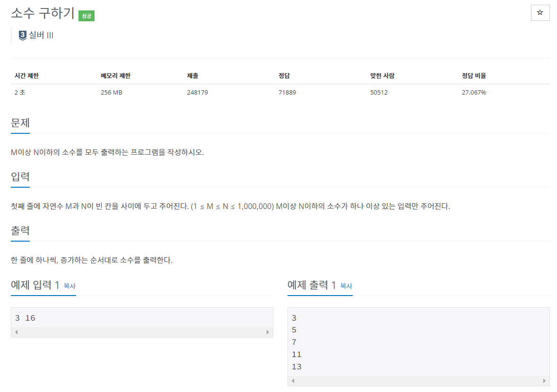This screenshot has height=392, width=557.
Task: Click the submission count 248179
Action: [x=198, y=92]
